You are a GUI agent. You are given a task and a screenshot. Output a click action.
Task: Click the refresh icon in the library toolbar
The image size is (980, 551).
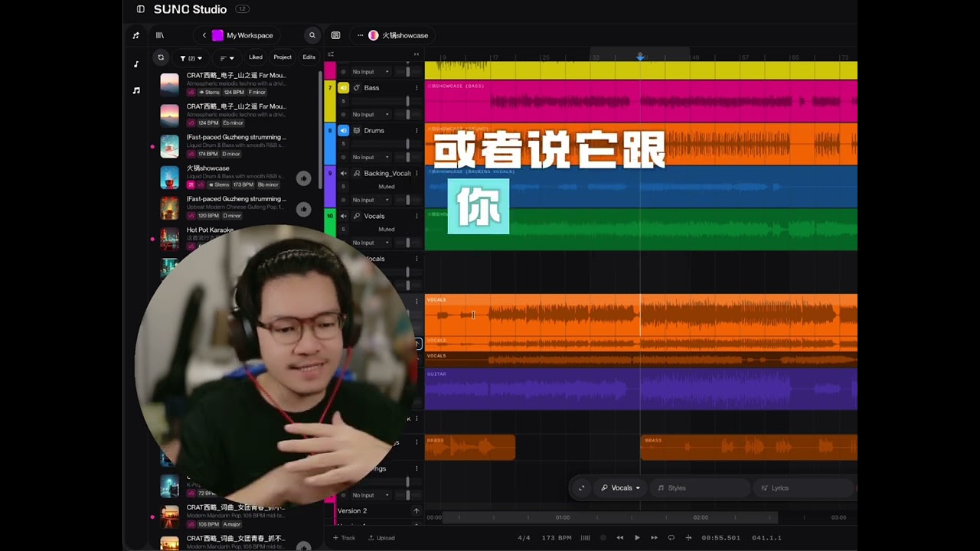pyautogui.click(x=161, y=57)
